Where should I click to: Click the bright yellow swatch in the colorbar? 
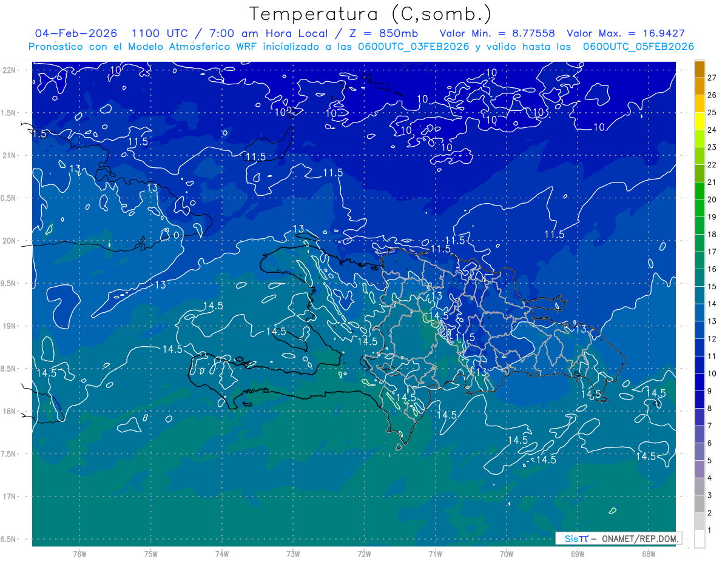699,121
